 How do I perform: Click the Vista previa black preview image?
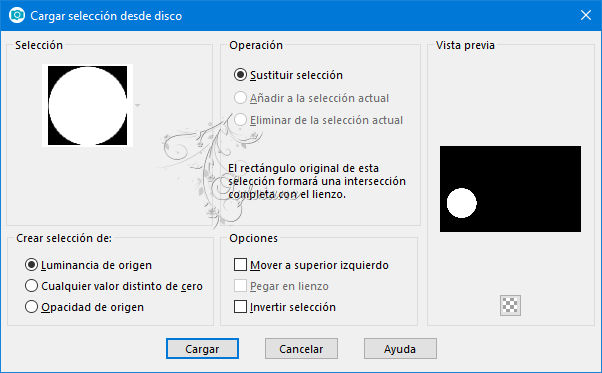pyautogui.click(x=510, y=189)
